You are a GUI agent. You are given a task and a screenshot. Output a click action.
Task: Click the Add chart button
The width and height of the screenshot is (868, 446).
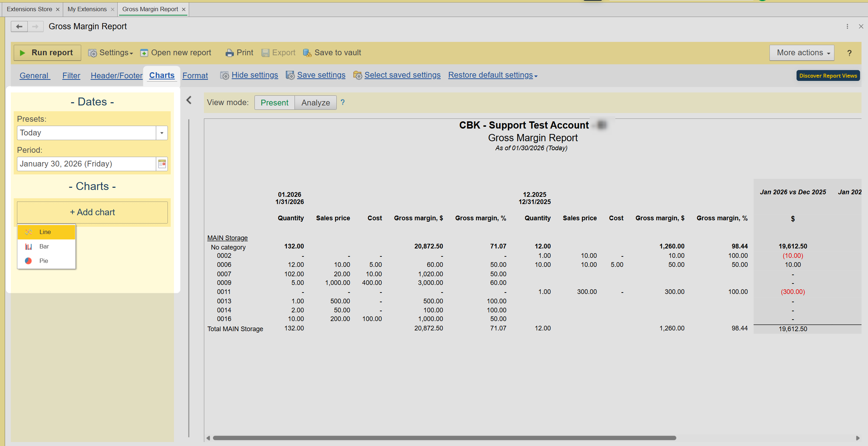92,212
